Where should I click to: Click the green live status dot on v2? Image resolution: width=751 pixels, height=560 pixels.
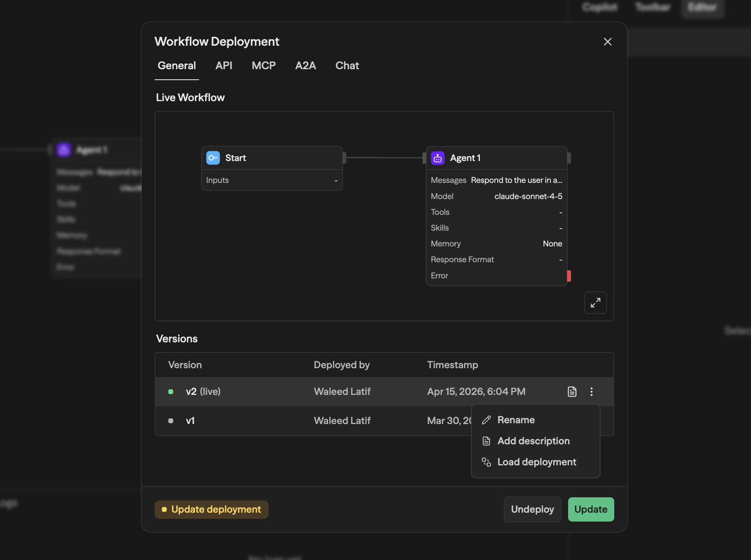tap(171, 391)
